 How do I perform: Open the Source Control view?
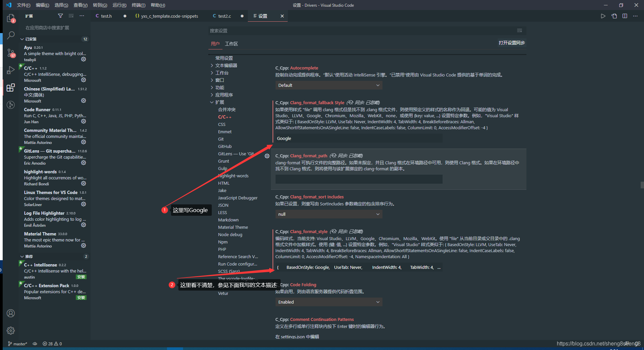tap(11, 53)
